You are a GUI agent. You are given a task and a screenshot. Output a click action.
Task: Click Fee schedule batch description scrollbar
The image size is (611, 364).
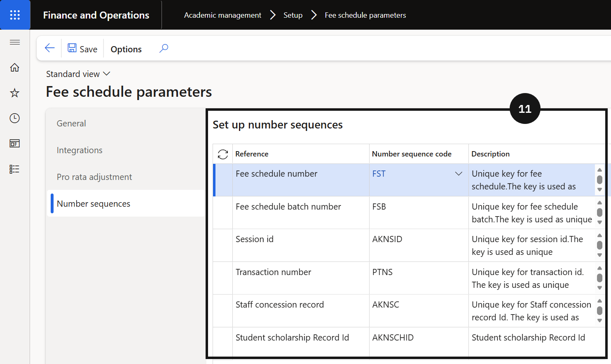click(599, 212)
